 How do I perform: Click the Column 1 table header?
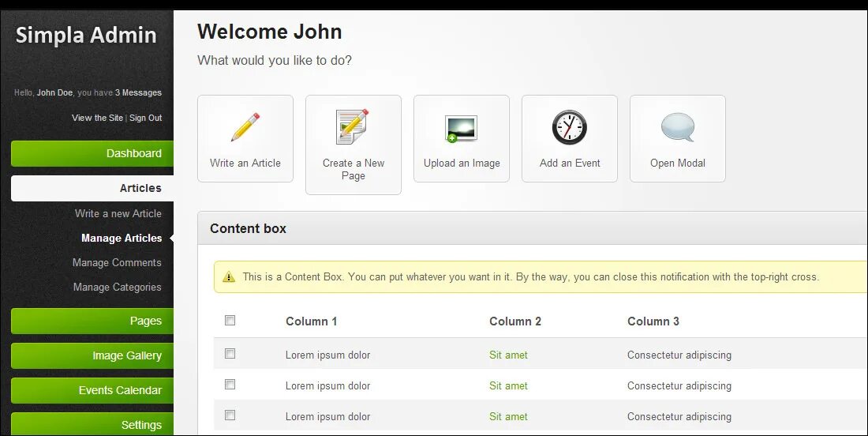click(x=311, y=321)
